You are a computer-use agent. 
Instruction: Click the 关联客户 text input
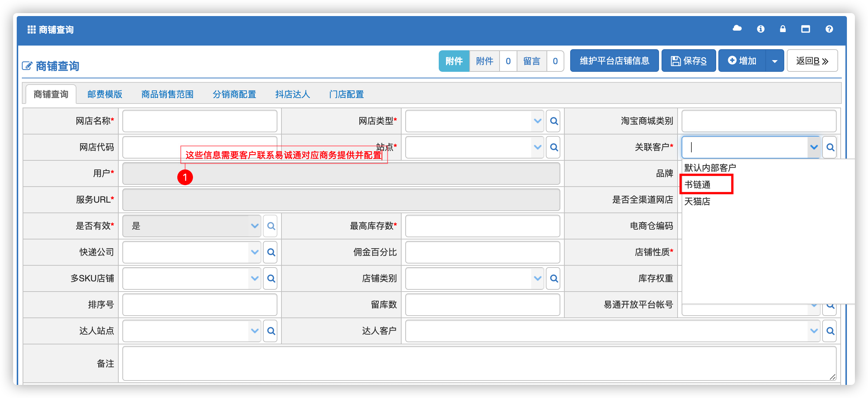pos(745,147)
